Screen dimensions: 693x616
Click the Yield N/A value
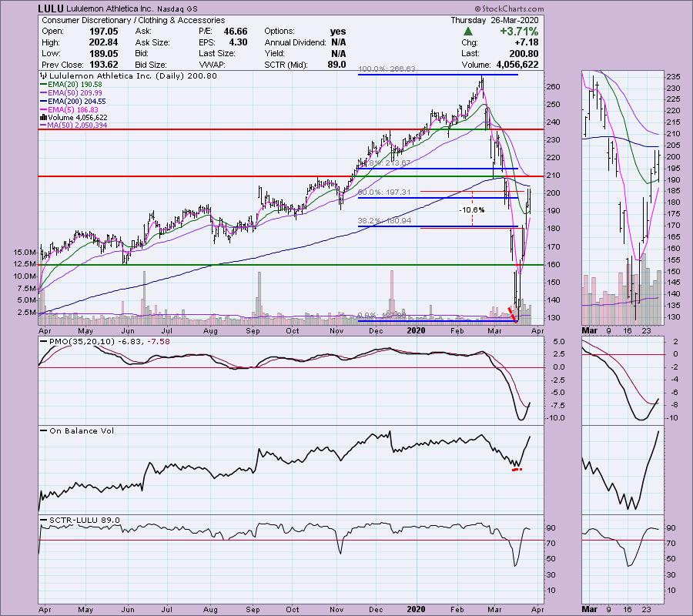(x=339, y=53)
